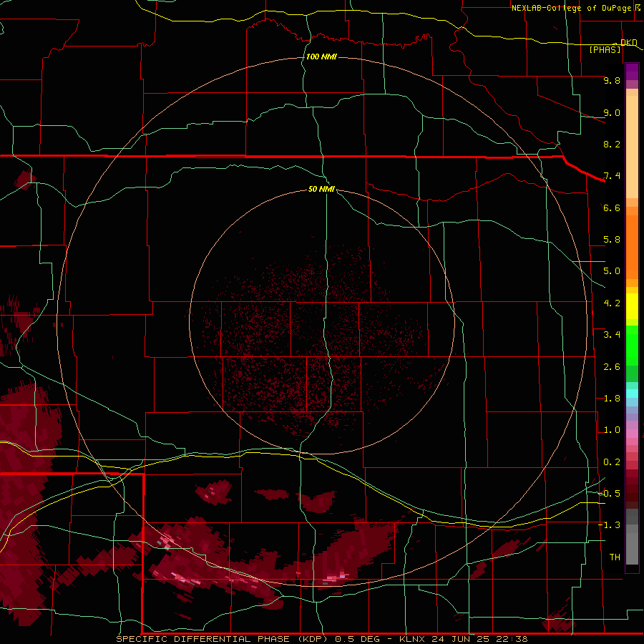The height and width of the screenshot is (644, 644).
Task: Select the [PHAS] units label
Action: click(x=605, y=49)
